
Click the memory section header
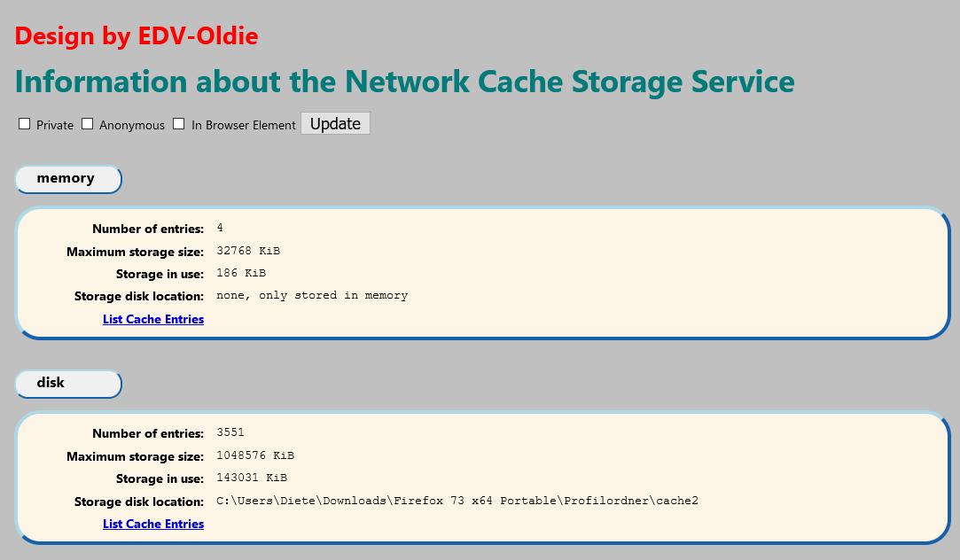66,178
